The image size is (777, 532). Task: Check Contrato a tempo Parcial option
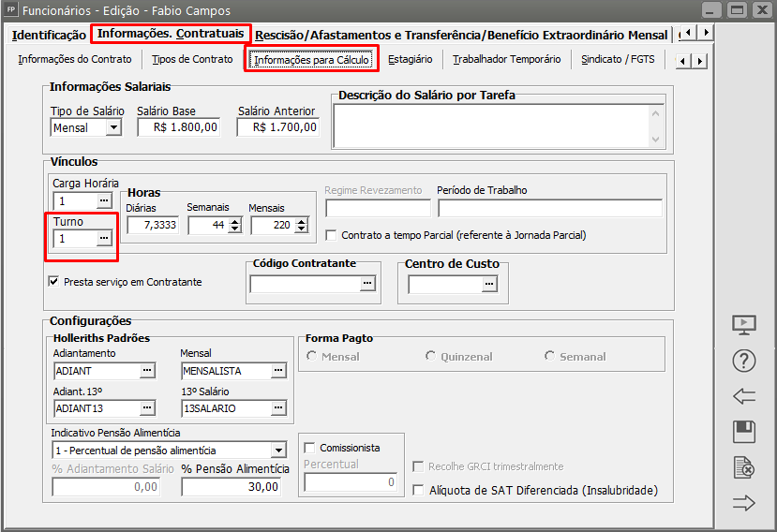331,235
